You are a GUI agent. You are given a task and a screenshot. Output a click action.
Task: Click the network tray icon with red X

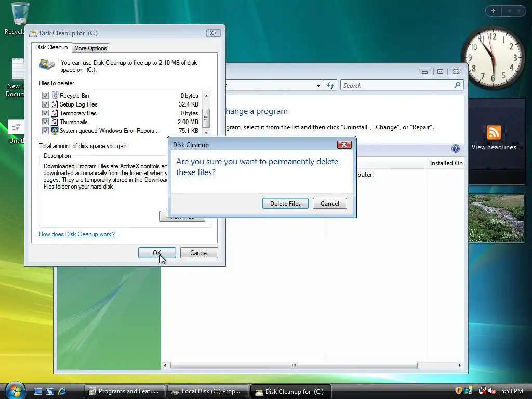click(x=482, y=391)
